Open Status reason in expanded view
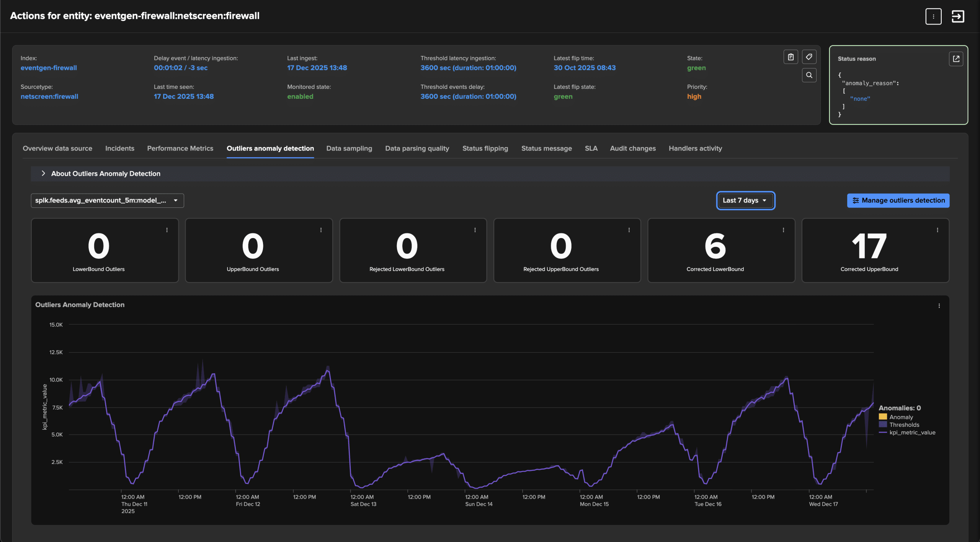The image size is (980, 542). coord(956,59)
